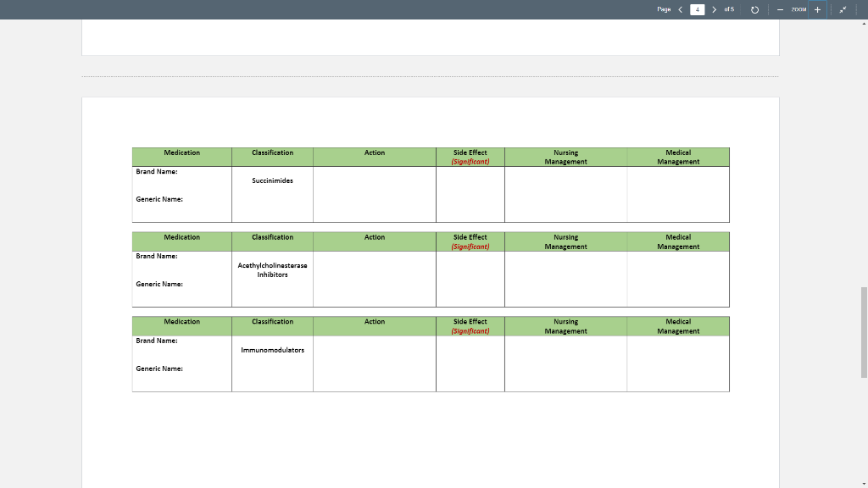Click 'Side Effect (Significant)' header in the Immunomodulators table
The width and height of the screenshot is (868, 488).
tap(470, 326)
